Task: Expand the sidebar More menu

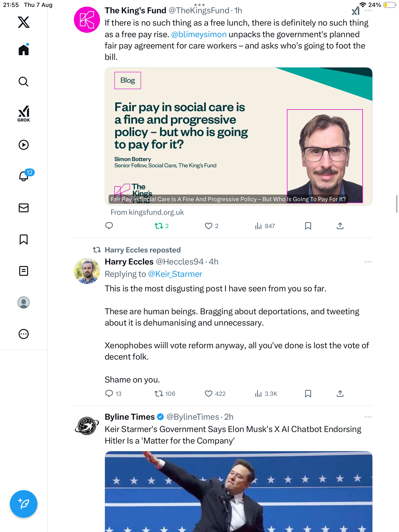Action: click(x=24, y=334)
